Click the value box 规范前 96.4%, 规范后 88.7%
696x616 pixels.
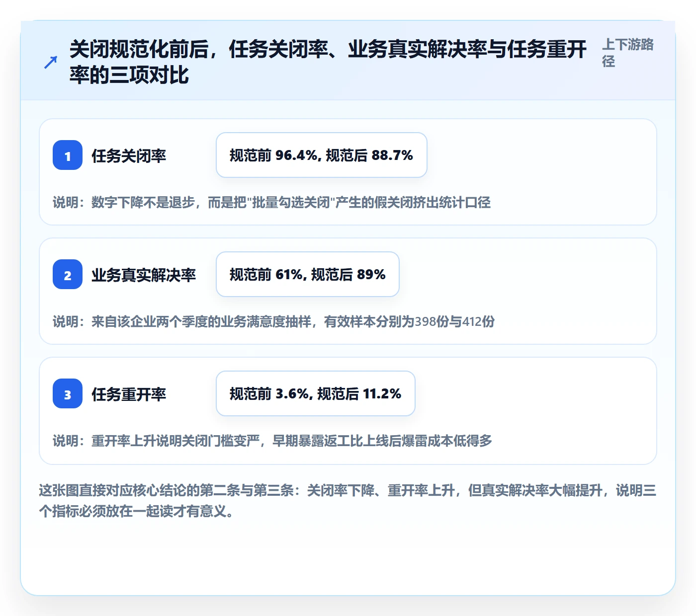(322, 155)
